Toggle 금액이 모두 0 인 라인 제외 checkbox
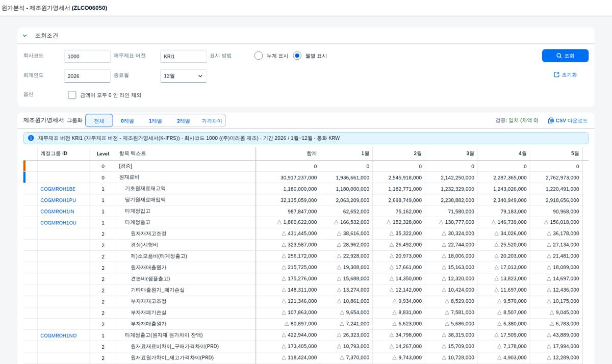Image resolution: width=612 pixels, height=364 pixels. click(x=72, y=95)
